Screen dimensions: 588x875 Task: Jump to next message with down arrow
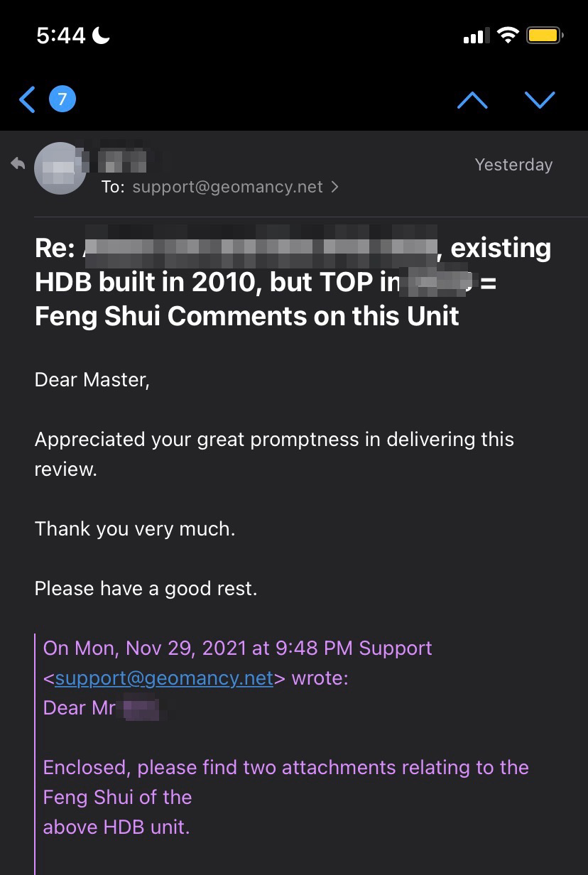540,100
